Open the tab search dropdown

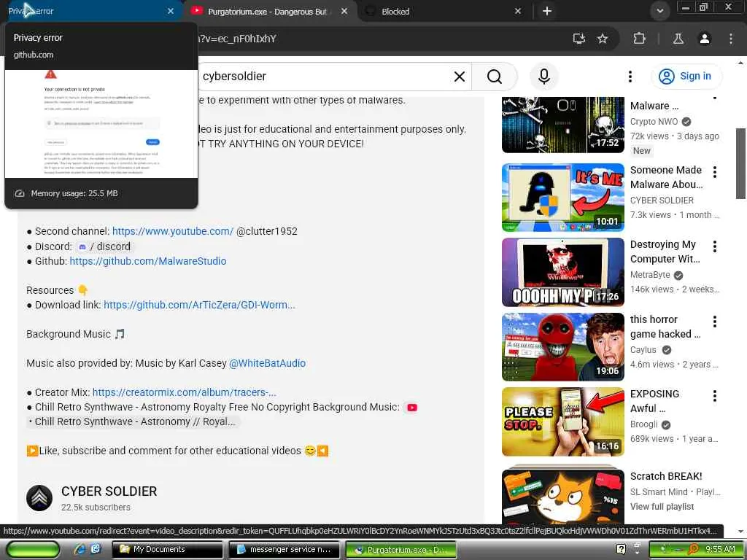tap(659, 11)
